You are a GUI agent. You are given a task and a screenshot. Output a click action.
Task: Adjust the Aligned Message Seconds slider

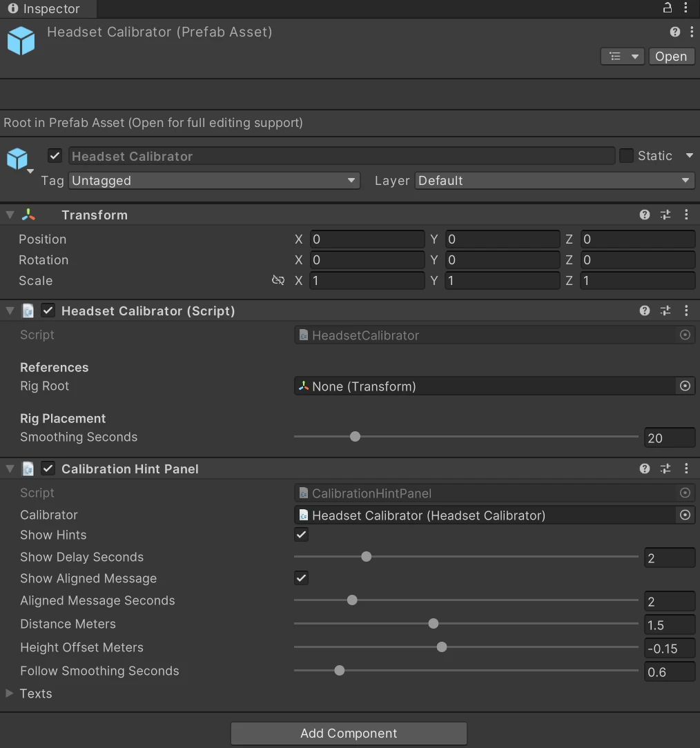(466, 600)
